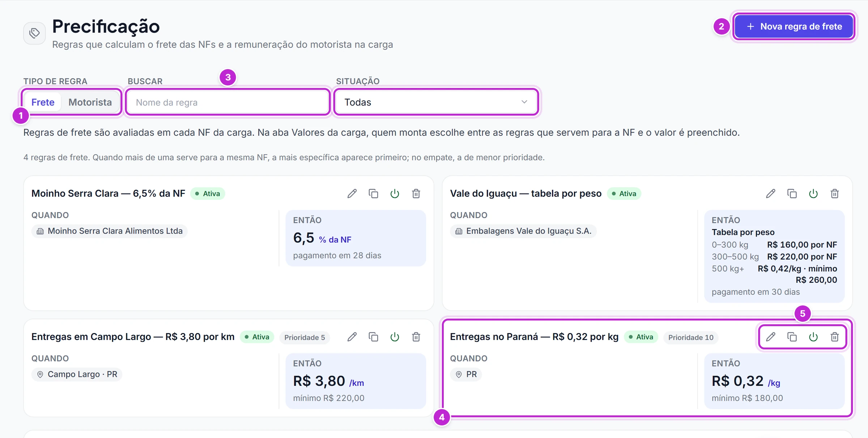Delete the Moinho Serra Clara rule

[416, 194]
